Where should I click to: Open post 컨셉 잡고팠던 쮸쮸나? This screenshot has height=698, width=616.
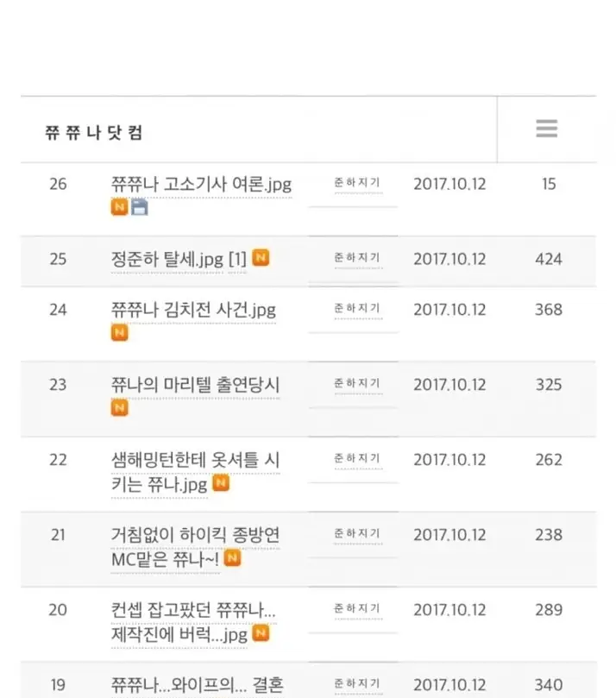coord(193,622)
